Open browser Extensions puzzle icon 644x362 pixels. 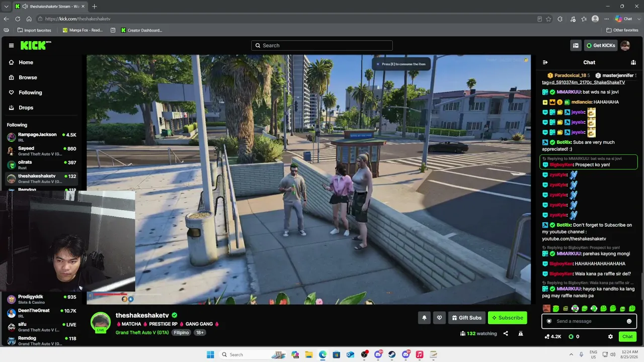(560, 19)
